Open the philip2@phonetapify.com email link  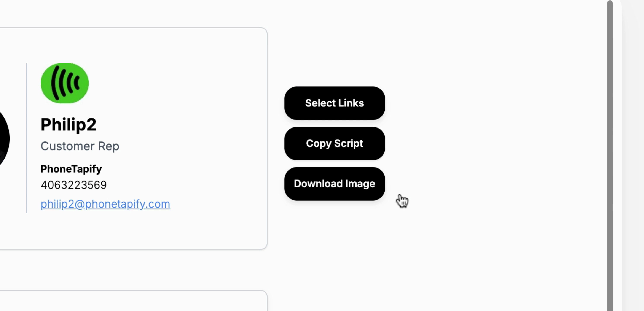point(105,204)
